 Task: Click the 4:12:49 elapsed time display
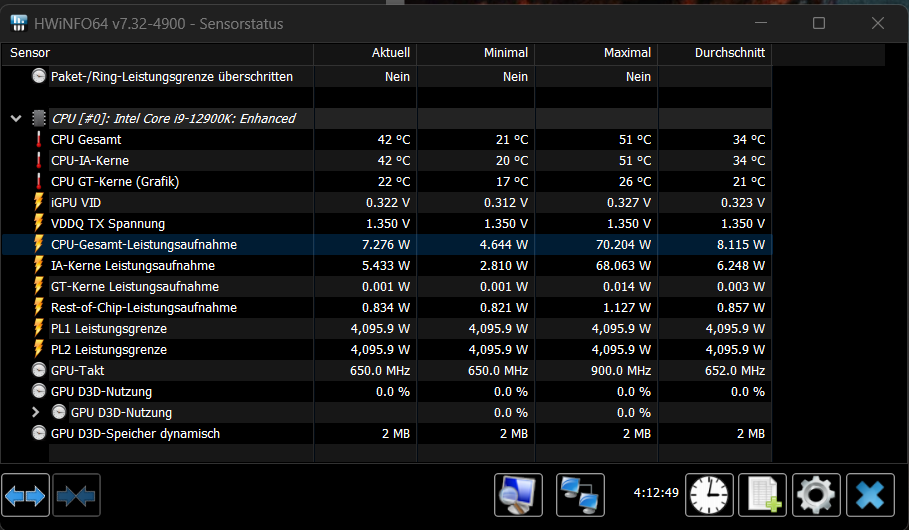[x=656, y=493]
